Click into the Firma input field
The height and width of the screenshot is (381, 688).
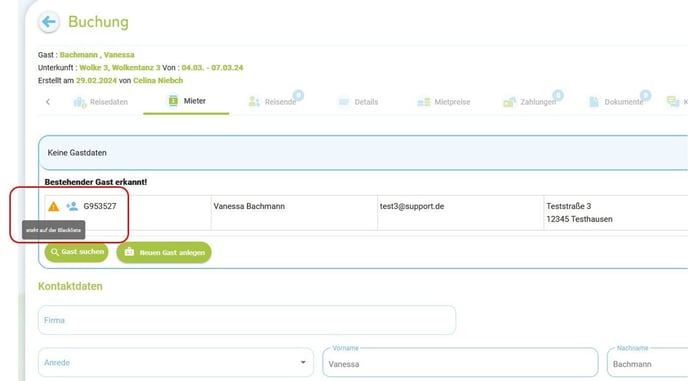247,320
